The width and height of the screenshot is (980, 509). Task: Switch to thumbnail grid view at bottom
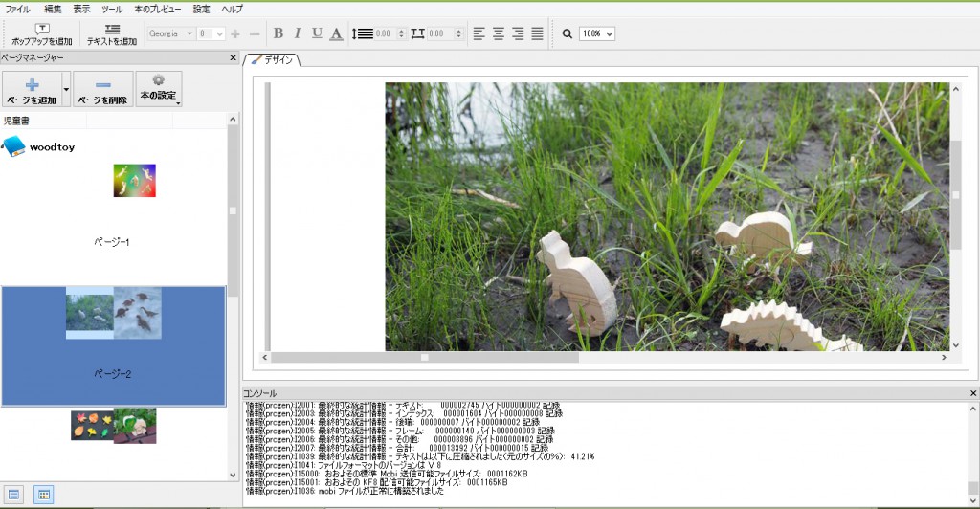coord(42,495)
